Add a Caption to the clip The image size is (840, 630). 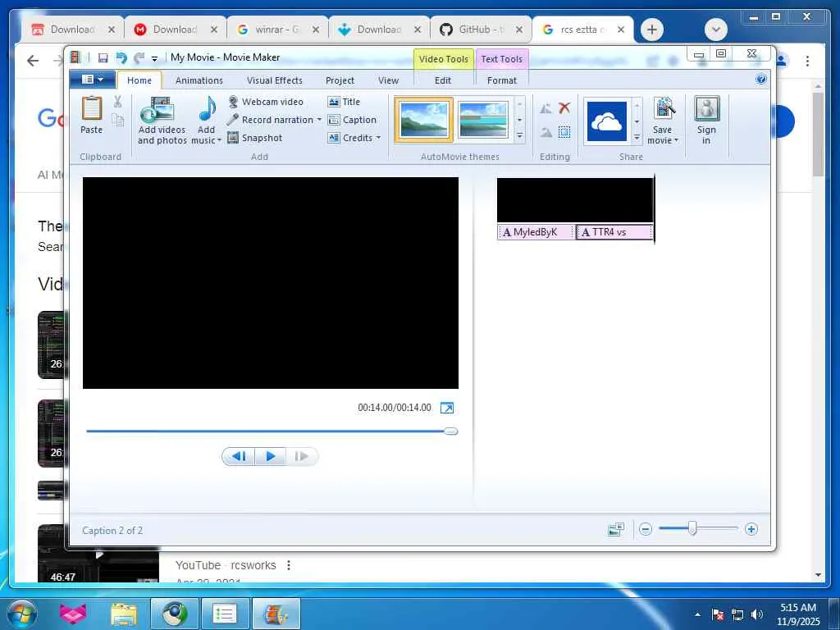(x=352, y=120)
